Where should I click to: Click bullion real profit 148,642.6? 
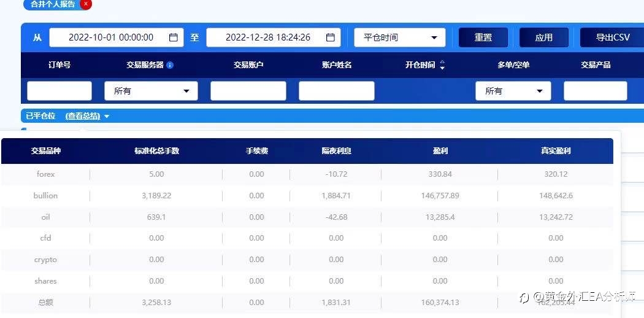pyautogui.click(x=556, y=196)
